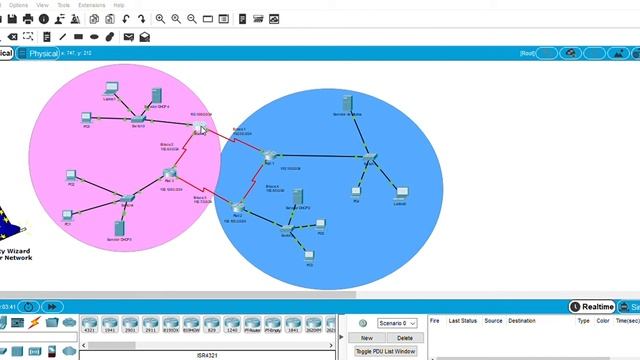Select the top server in blue area
The image size is (640, 360).
347,103
